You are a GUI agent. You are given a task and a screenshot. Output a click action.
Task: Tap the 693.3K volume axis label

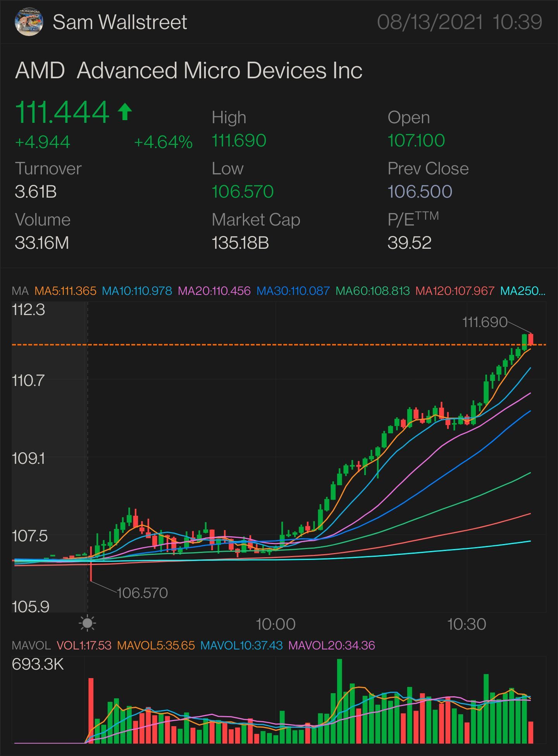[x=38, y=664]
